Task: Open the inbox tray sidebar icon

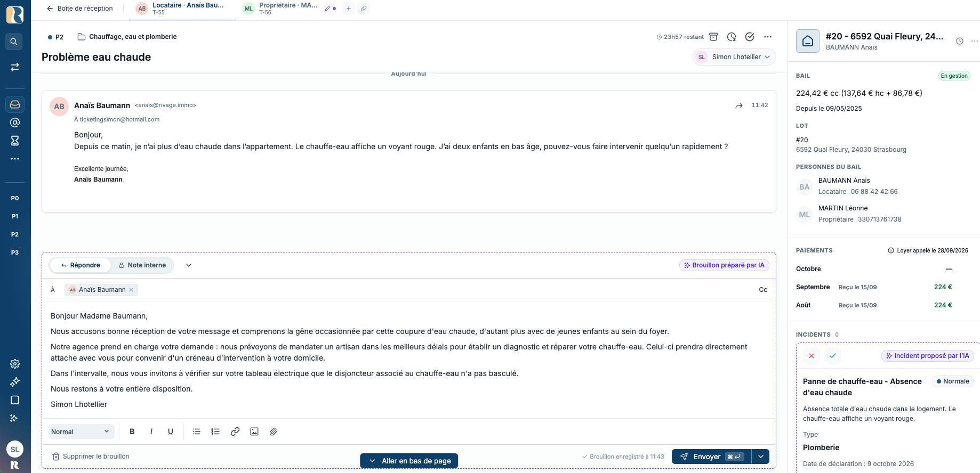Action: (14, 104)
